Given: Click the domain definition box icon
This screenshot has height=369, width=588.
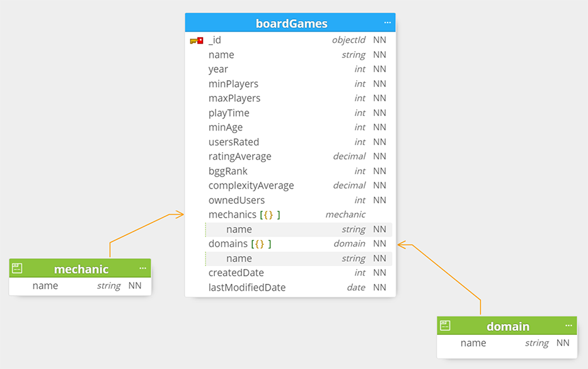Looking at the screenshot, I should click(x=445, y=325).
